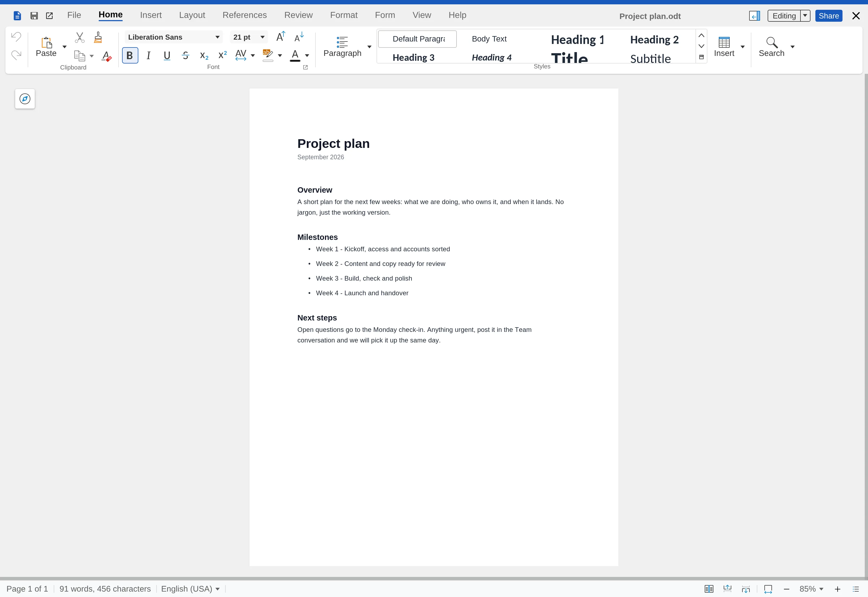This screenshot has width=868, height=597.
Task: Open the Layout tab
Action: (192, 15)
